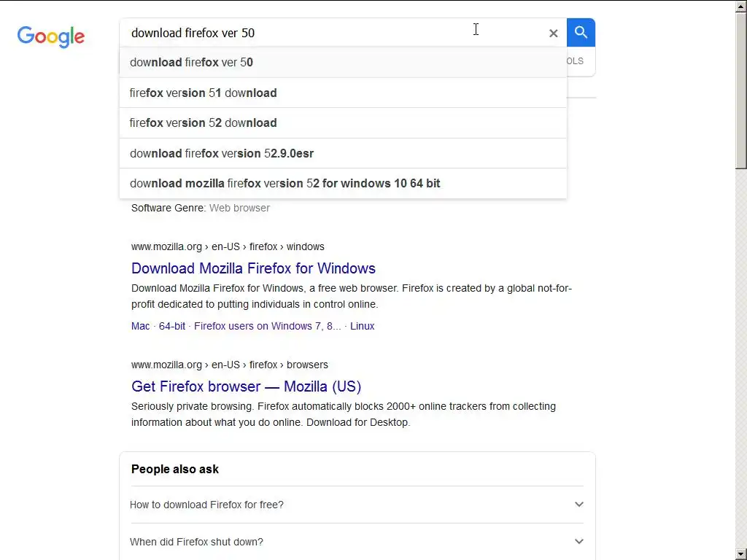Select suggestion "download firefox version 52.9.0esr"
This screenshot has height=560, width=747.
pos(343,153)
